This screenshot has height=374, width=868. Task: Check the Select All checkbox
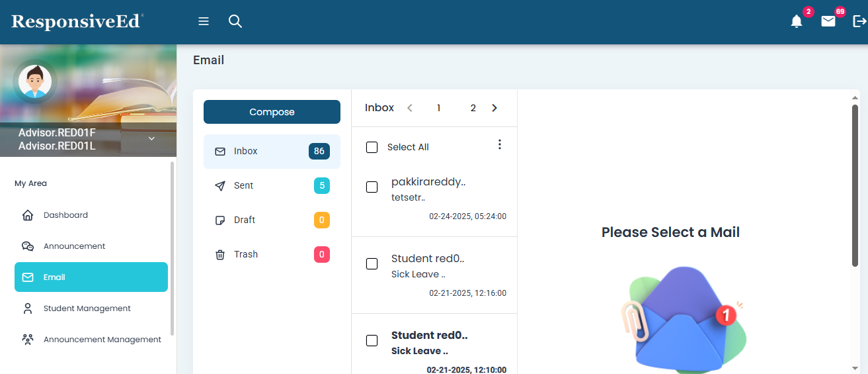pos(372,147)
